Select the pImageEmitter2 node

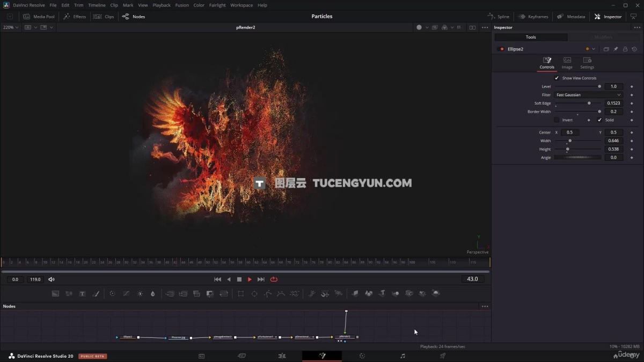click(x=223, y=337)
